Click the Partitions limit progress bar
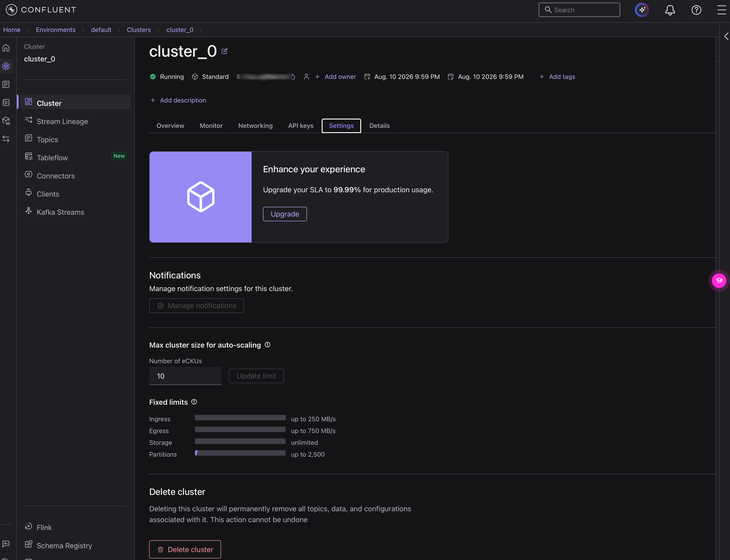 pos(240,453)
